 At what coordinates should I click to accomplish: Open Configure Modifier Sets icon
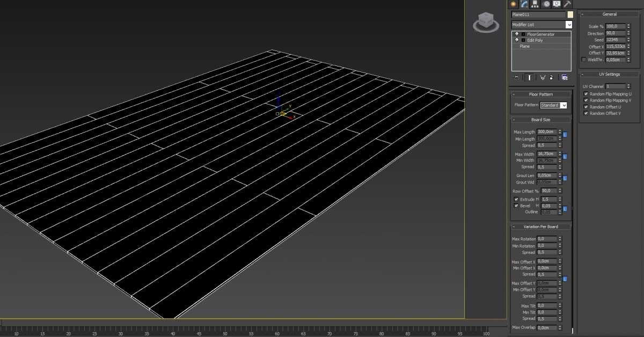[565, 77]
